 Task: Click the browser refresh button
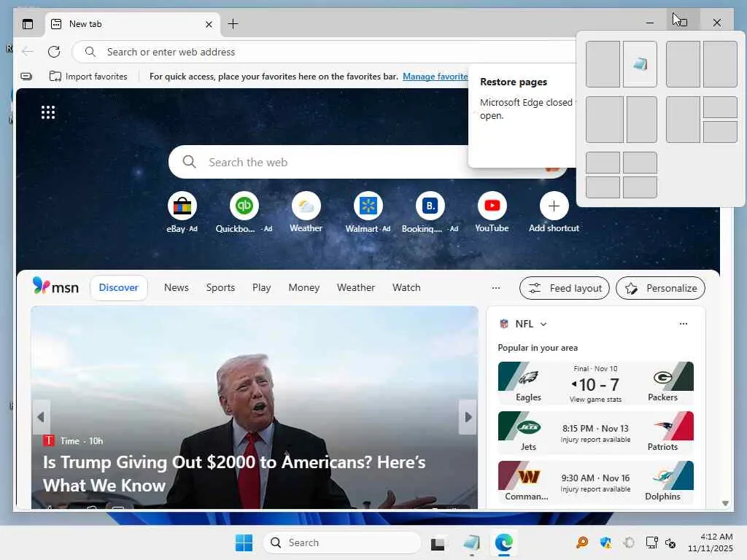click(x=54, y=52)
